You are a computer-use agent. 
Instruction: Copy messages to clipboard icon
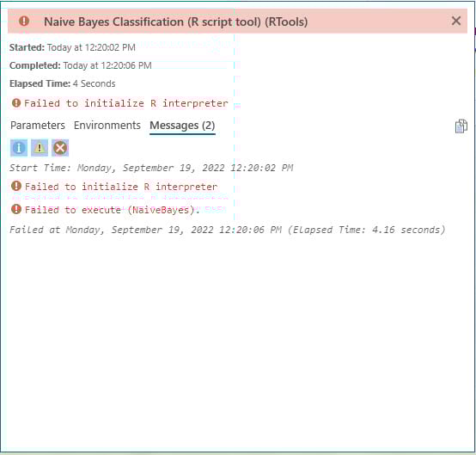pyautogui.click(x=461, y=126)
